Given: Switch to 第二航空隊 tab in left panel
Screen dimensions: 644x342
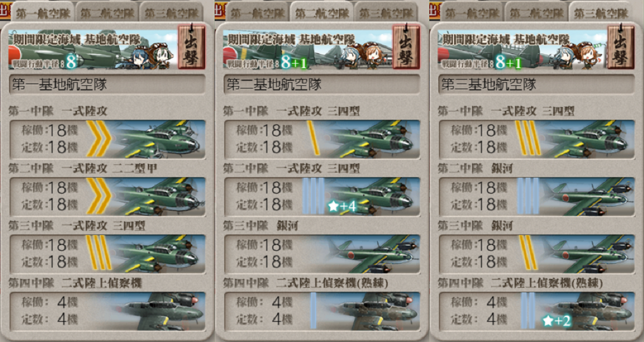Looking at the screenshot, I should (x=107, y=12).
